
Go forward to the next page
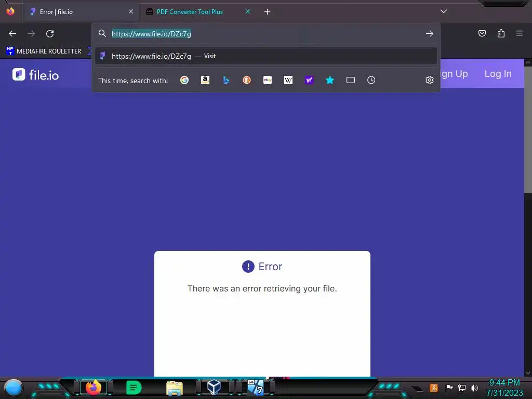pyautogui.click(x=31, y=34)
